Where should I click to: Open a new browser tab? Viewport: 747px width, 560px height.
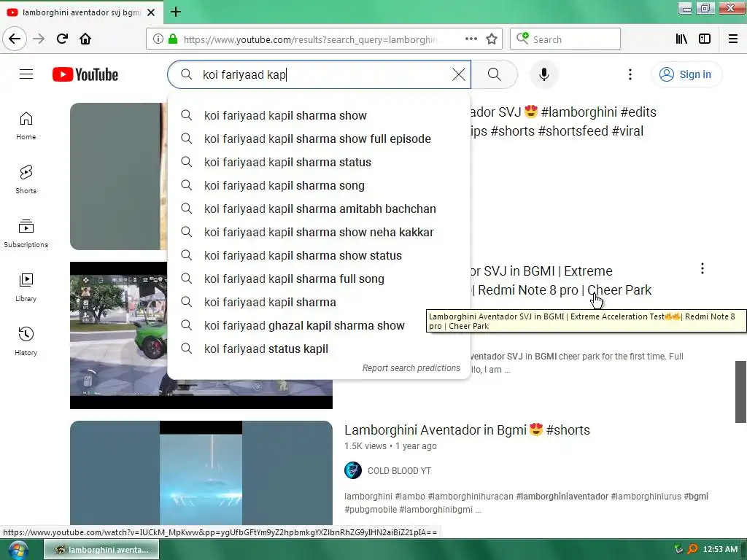click(x=176, y=12)
